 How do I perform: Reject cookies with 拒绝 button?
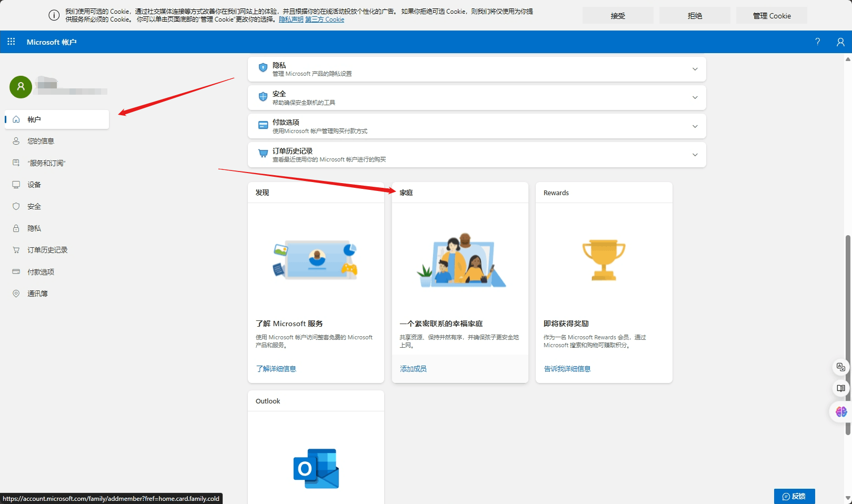(x=695, y=16)
